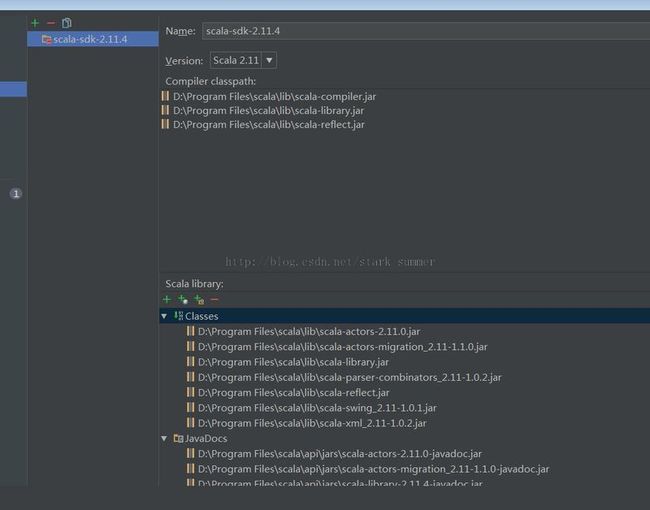Select scala-xml_2.11-1.0.2.jar under Classes
The width and height of the screenshot is (650, 510).
pyautogui.click(x=312, y=423)
